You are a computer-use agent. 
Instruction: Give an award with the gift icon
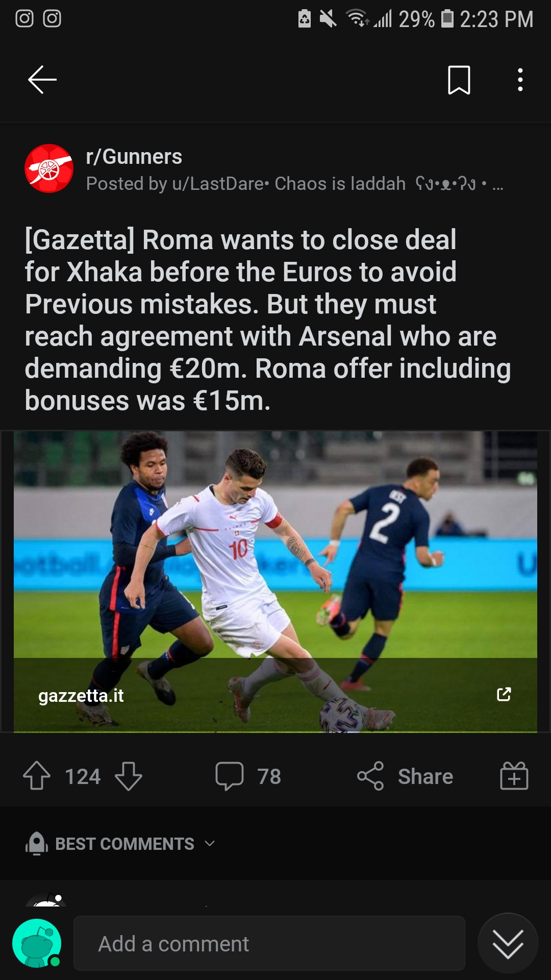[514, 776]
